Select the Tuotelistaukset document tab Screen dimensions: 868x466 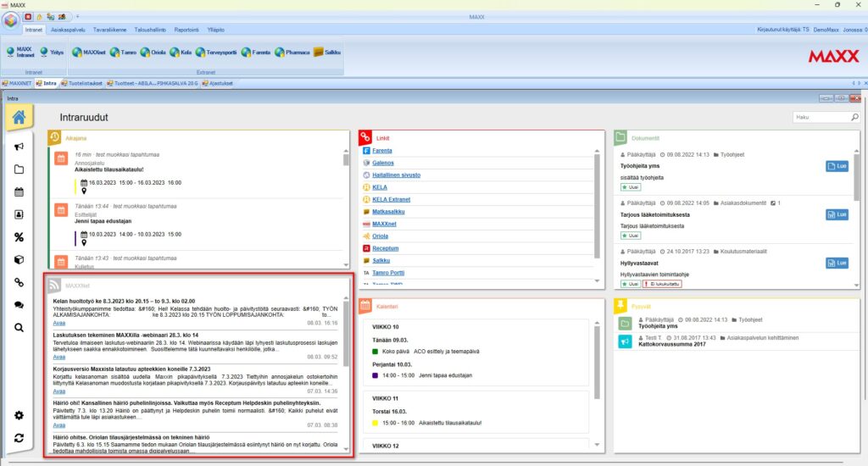(82, 84)
